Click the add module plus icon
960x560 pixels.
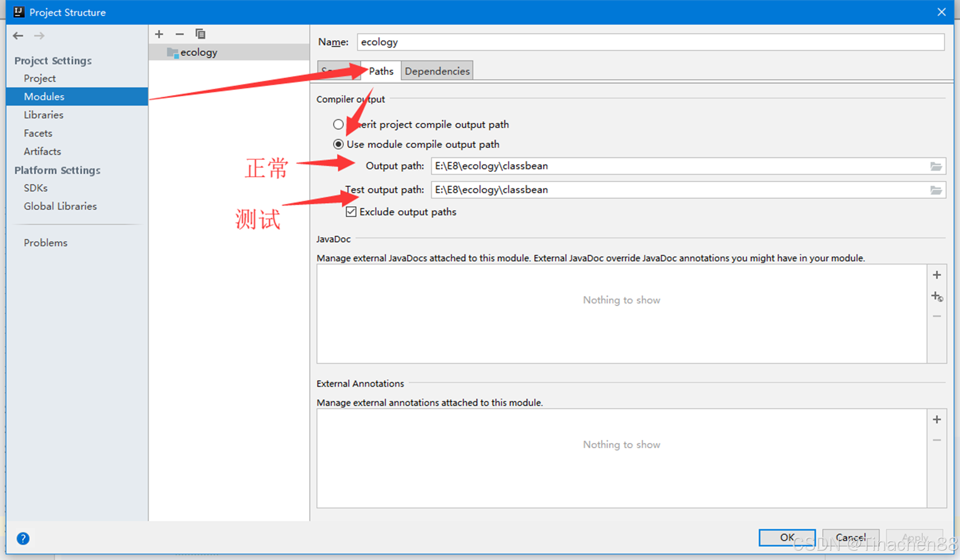(x=159, y=34)
